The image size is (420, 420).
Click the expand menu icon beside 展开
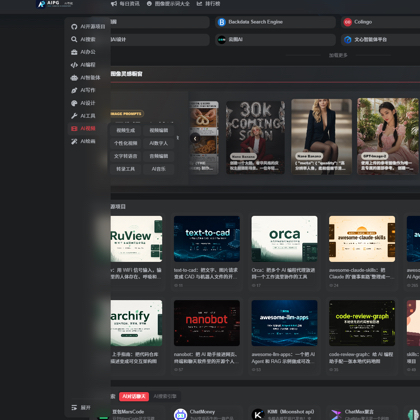(x=74, y=407)
